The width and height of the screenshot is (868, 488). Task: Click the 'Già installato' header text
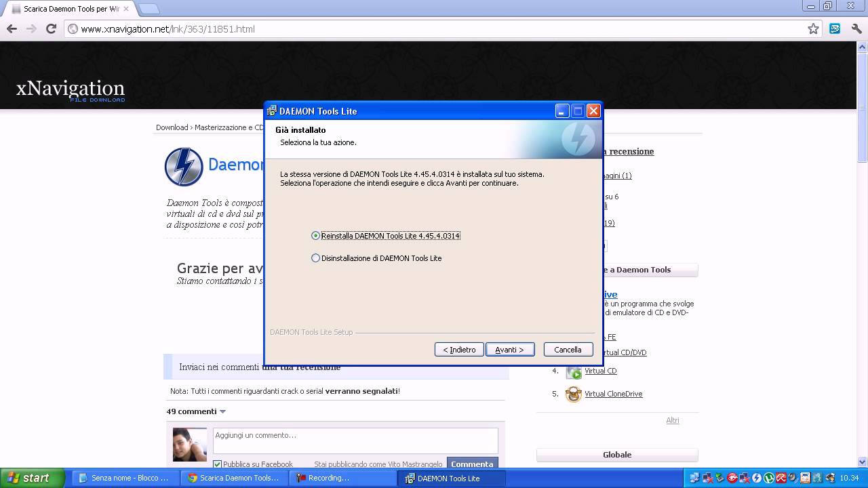point(300,130)
